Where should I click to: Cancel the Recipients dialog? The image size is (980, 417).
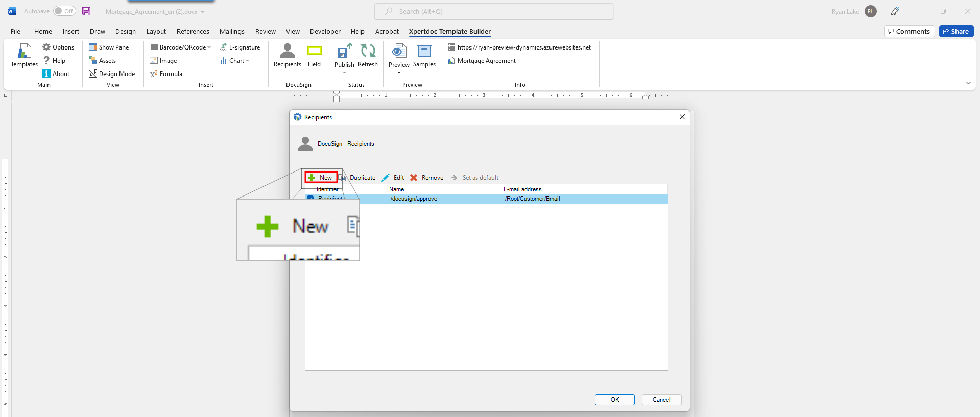[x=661, y=400]
